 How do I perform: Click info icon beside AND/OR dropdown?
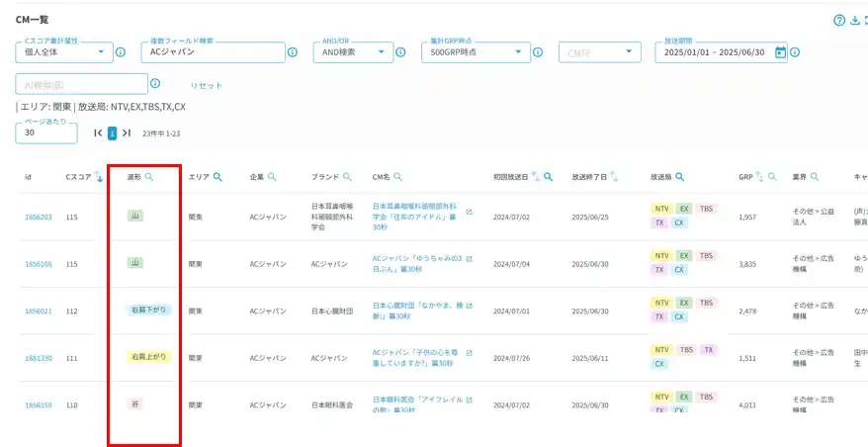tap(400, 52)
